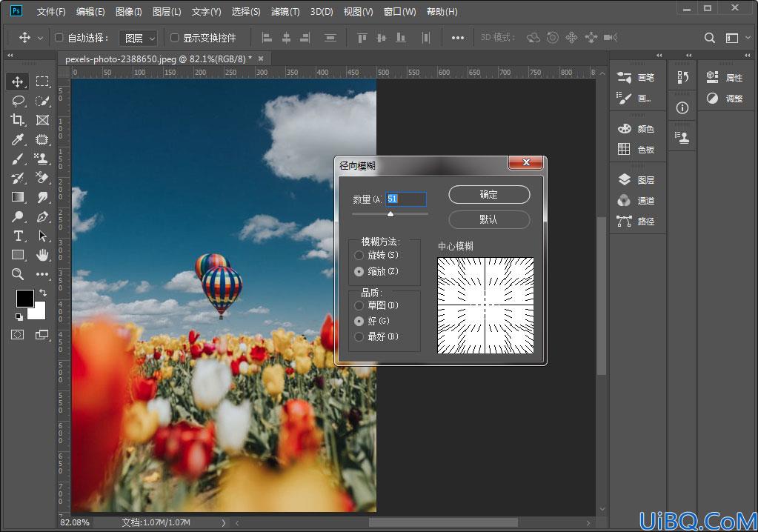
Task: Click 确定 in radial blur dialog
Action: coord(489,194)
